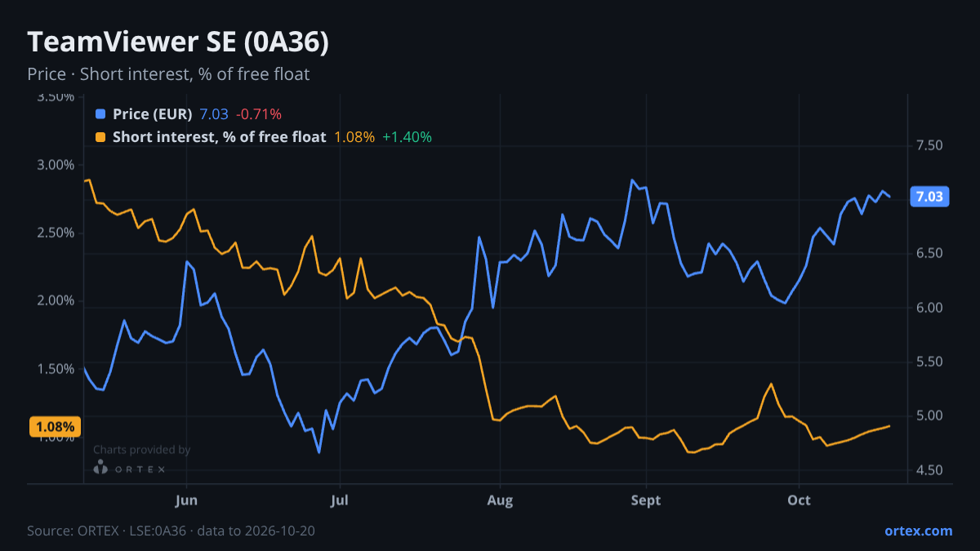Viewport: 980px width, 551px height.
Task: Select the Price (EUR) legend label
Action: [x=153, y=114]
